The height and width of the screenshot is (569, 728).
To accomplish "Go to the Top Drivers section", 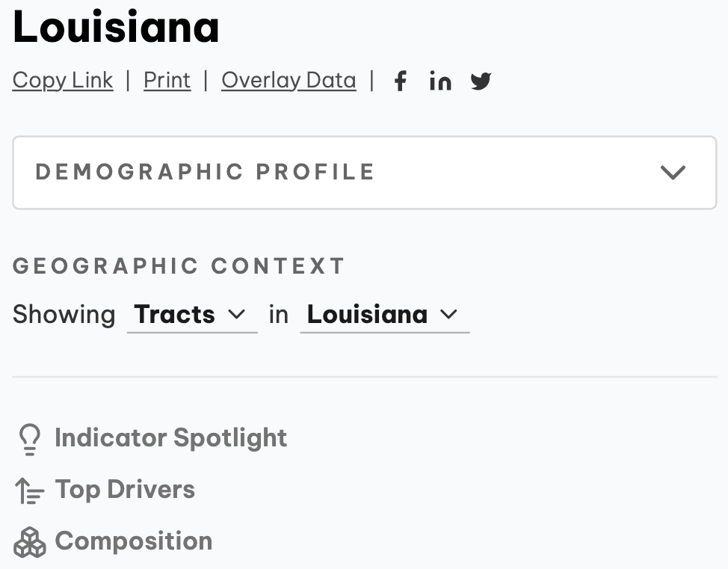I will (125, 490).
